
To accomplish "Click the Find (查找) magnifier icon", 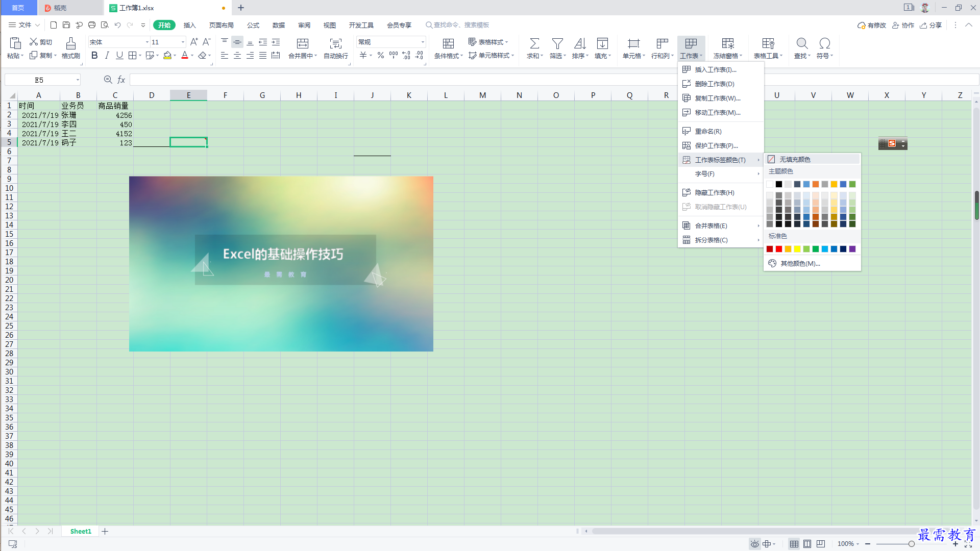I will [x=802, y=43].
